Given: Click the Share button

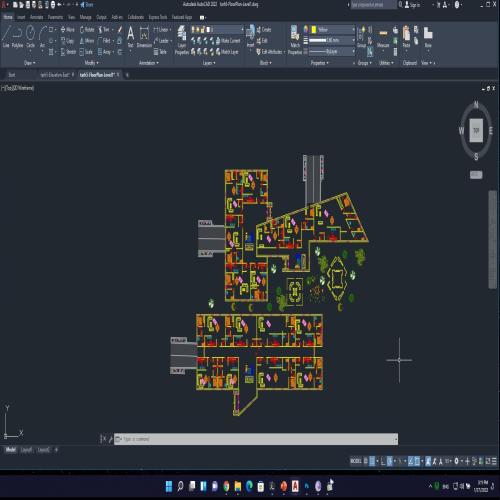Looking at the screenshot, I should point(87,5).
